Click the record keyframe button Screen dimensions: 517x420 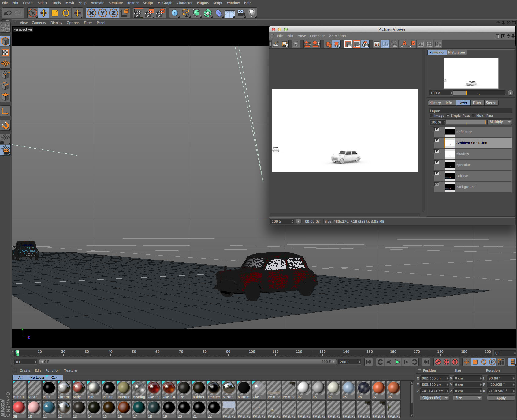[438, 362]
